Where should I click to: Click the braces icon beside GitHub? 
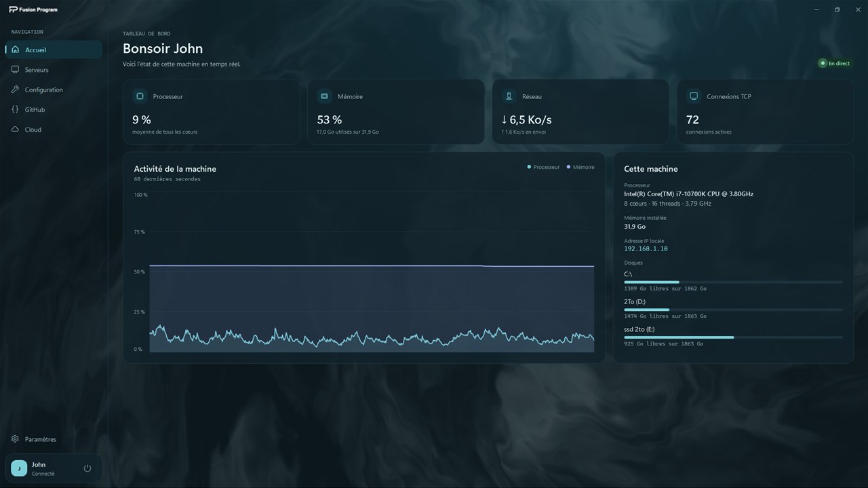coord(16,109)
